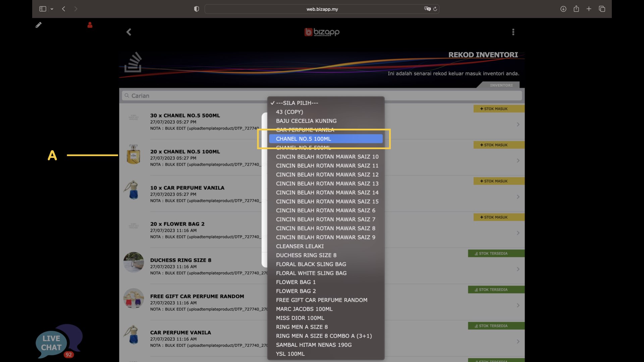Choose FLORAL BLACK SLING BAG option
The width and height of the screenshot is (644, 362).
pos(326,264)
